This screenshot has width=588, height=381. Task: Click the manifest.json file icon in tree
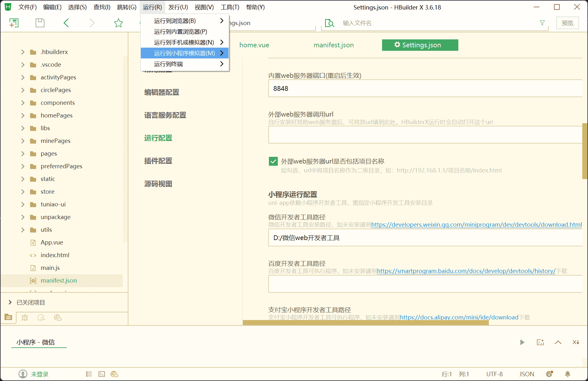click(33, 281)
